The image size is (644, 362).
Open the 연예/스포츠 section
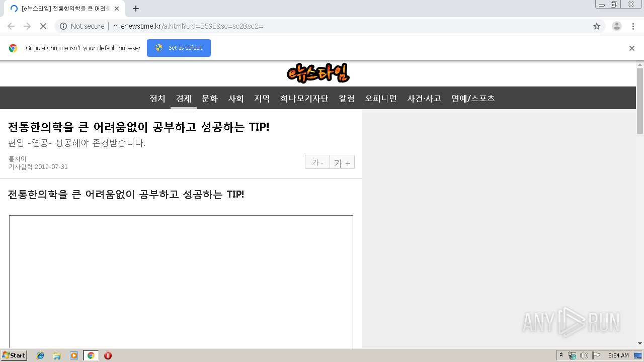[473, 99]
